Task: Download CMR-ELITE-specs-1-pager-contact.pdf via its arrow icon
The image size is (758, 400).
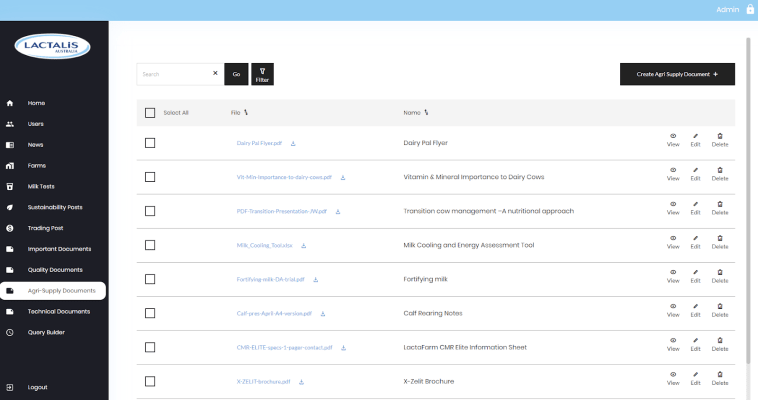Action: pos(343,348)
